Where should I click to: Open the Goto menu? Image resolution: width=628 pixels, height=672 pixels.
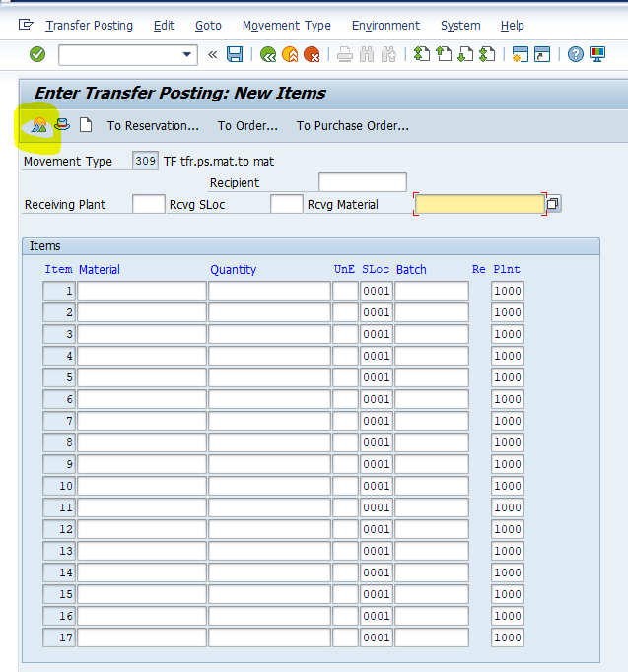pos(208,26)
